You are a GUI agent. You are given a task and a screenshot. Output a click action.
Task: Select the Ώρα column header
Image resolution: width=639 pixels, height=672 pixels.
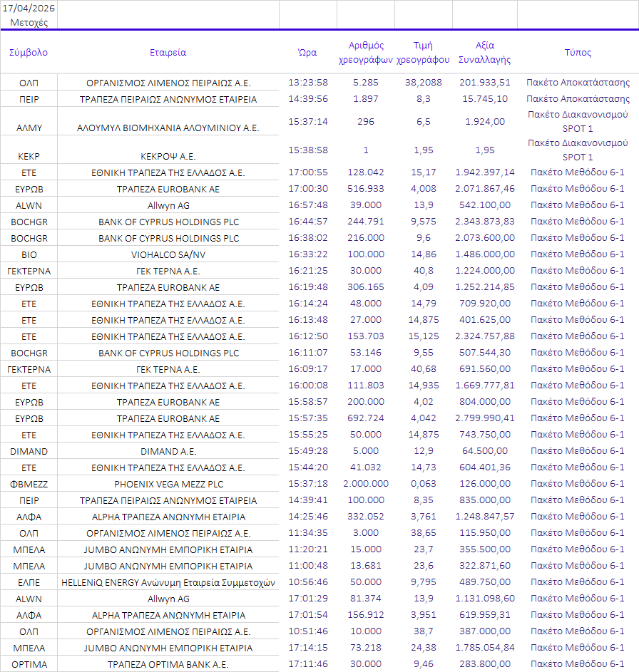(x=307, y=52)
